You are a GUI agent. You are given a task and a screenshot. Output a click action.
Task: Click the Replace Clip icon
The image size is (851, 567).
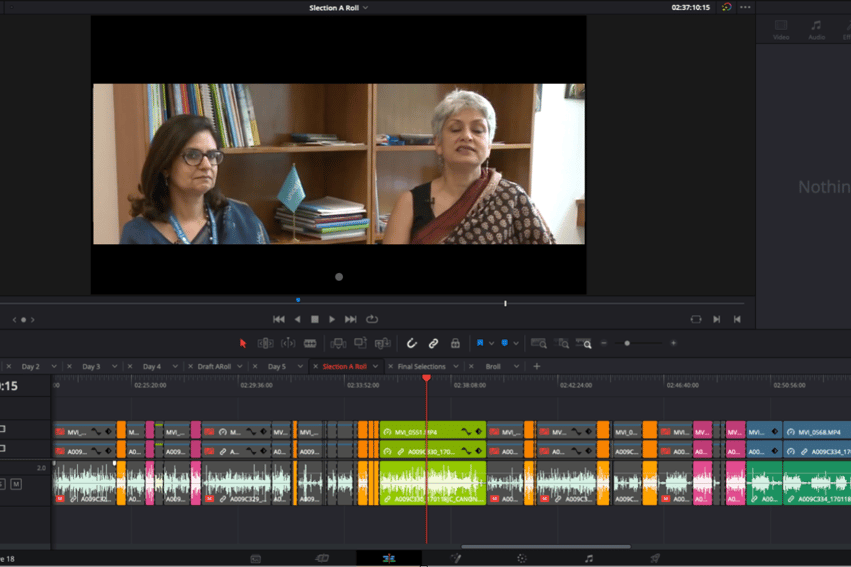(383, 343)
